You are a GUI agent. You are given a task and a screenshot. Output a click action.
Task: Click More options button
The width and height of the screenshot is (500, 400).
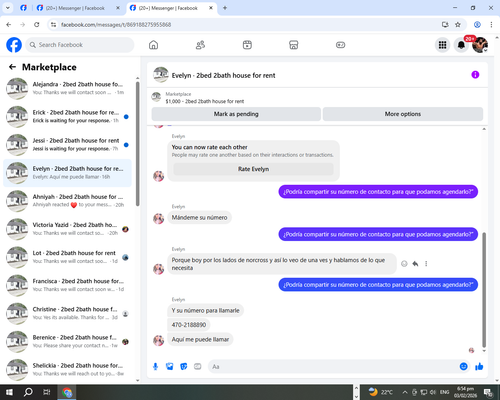point(403,114)
